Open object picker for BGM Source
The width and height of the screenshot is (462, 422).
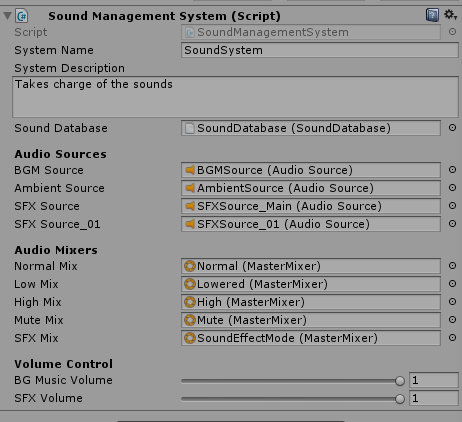452,170
